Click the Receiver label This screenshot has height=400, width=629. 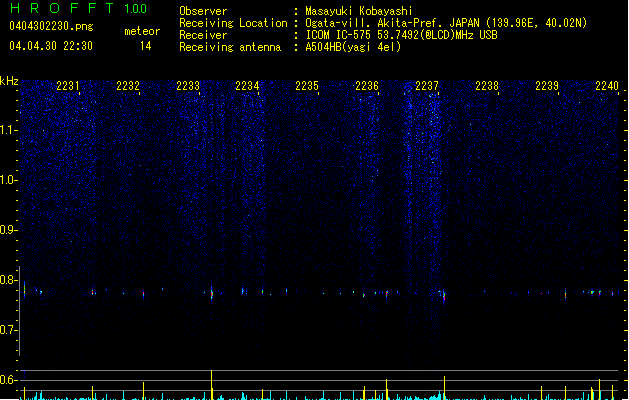click(203, 35)
